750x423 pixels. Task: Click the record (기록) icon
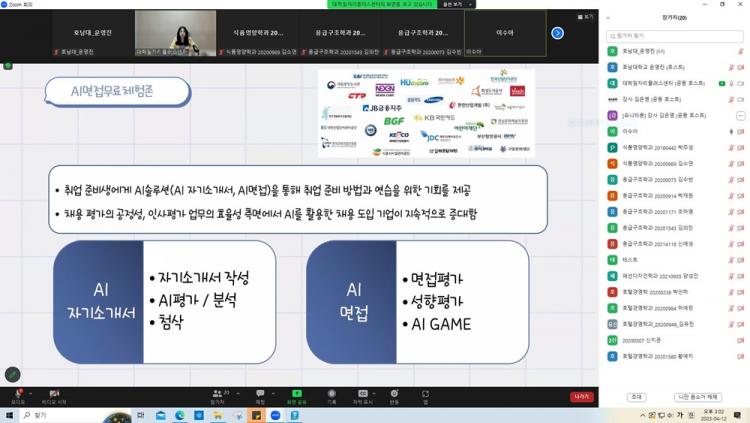(331, 392)
